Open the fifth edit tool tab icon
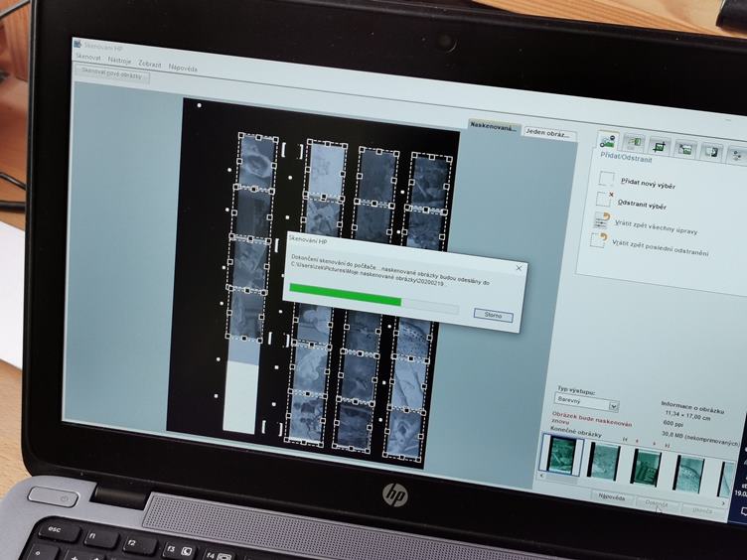Screen dimensions: 747x560 pyautogui.click(x=711, y=152)
